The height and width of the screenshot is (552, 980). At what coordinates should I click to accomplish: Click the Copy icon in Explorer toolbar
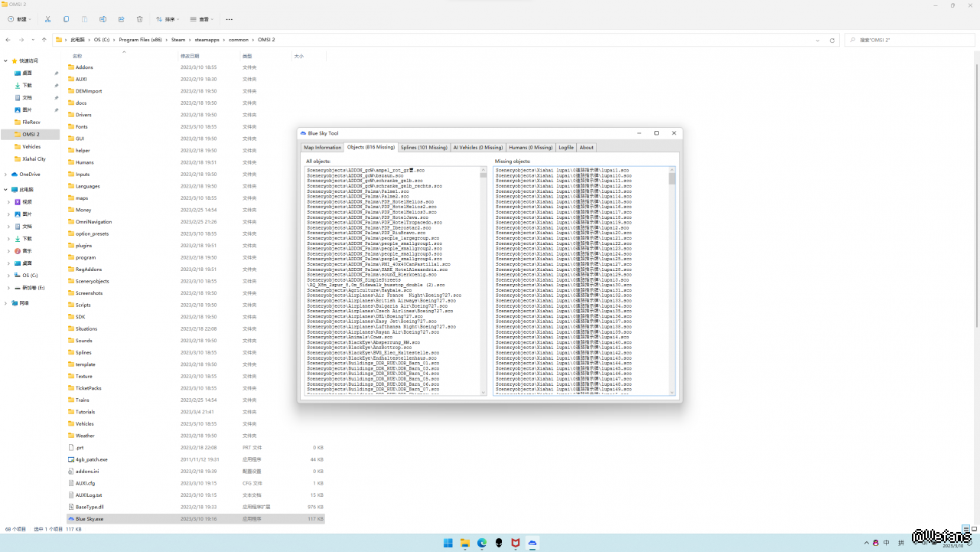pos(66,19)
